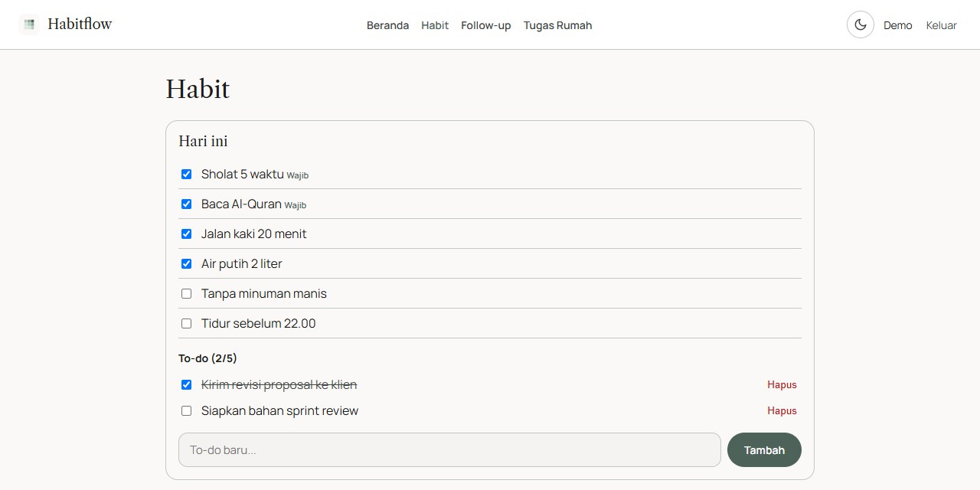Toggle dark mode moon icon
The height and width of the screenshot is (490, 980).
pyautogui.click(x=861, y=24)
